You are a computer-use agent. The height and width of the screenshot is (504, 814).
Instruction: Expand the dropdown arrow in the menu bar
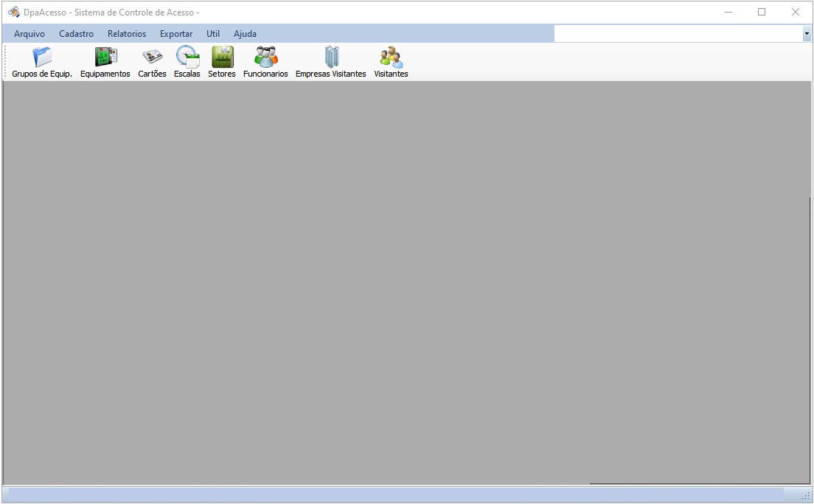pyautogui.click(x=807, y=34)
